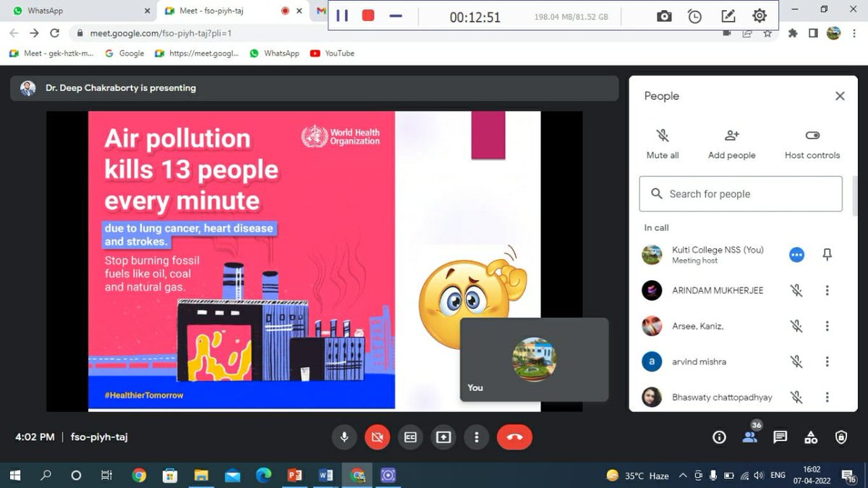Open Host controls shield icon
868x488 pixels.
pos(841,437)
